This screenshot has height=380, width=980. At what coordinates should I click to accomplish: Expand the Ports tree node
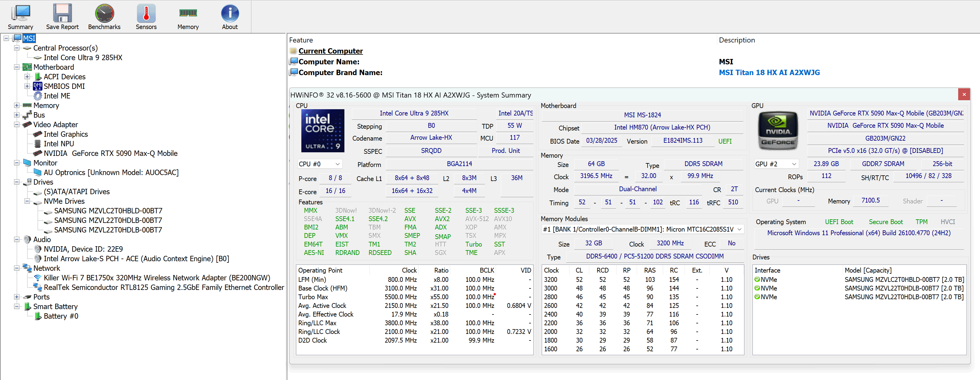click(17, 297)
